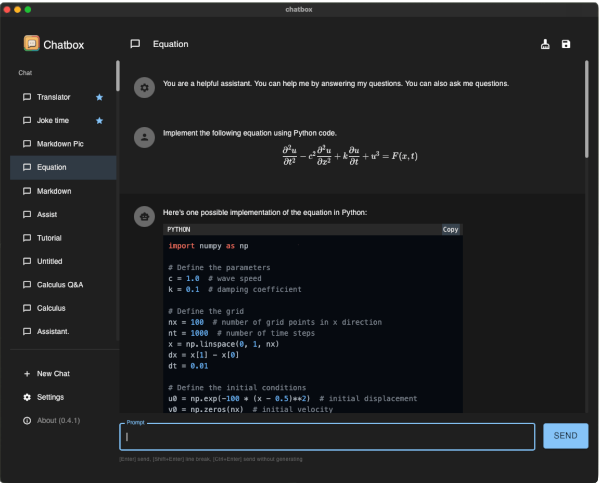Click the green maximize window button
This screenshot has height=483, width=605.
tap(28, 10)
